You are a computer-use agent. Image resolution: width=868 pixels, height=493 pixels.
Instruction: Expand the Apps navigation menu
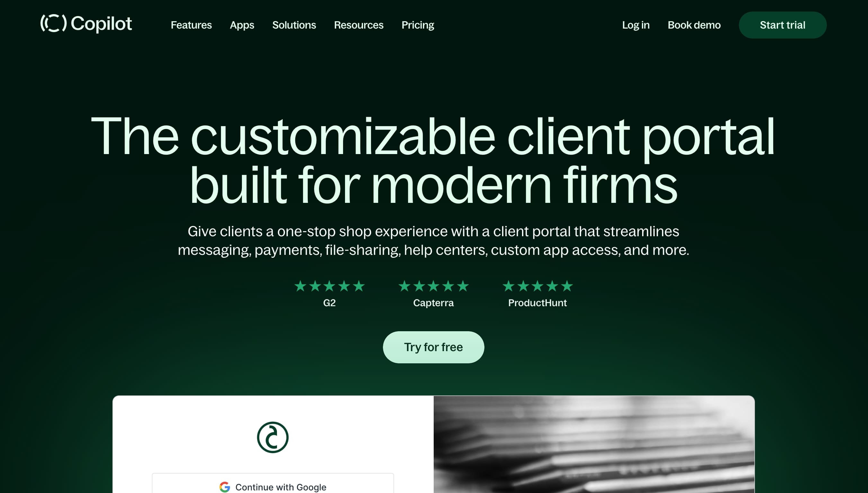(x=242, y=25)
